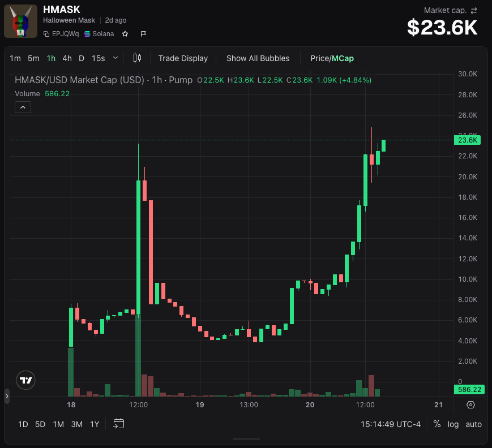Select the 15s timeframe

pos(98,58)
